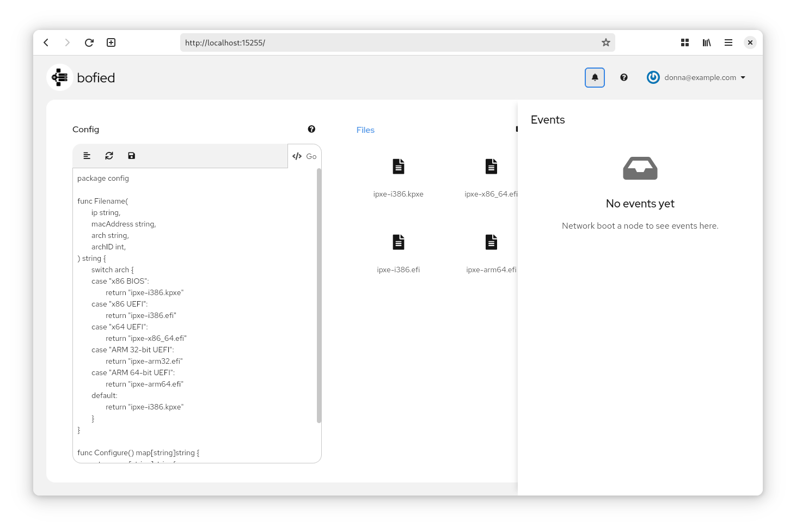
Task: Click the ipxe-i386.kpxe file name
Action: 399,194
